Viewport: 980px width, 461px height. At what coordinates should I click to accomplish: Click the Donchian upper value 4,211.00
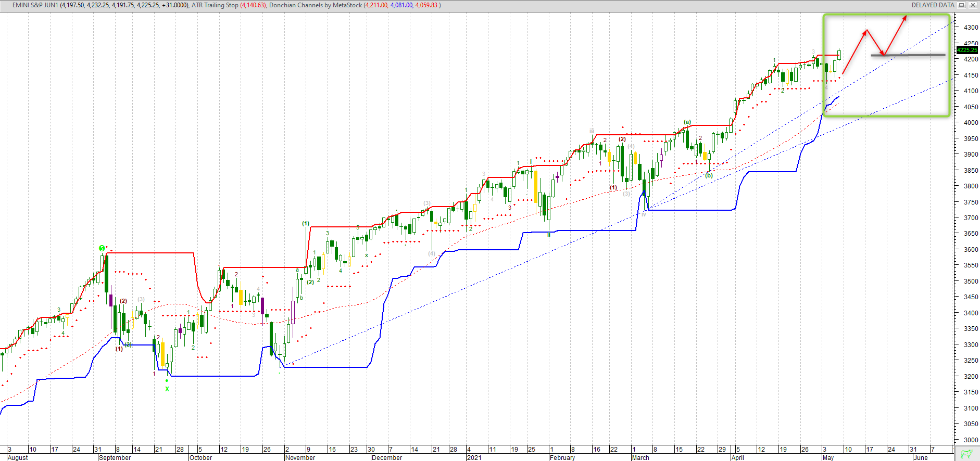376,5
